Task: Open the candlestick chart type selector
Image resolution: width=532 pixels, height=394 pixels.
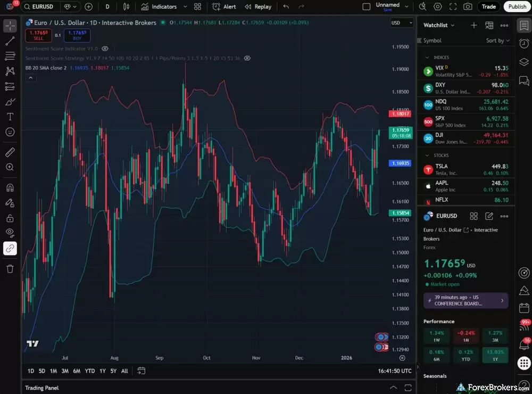Action: coord(126,6)
